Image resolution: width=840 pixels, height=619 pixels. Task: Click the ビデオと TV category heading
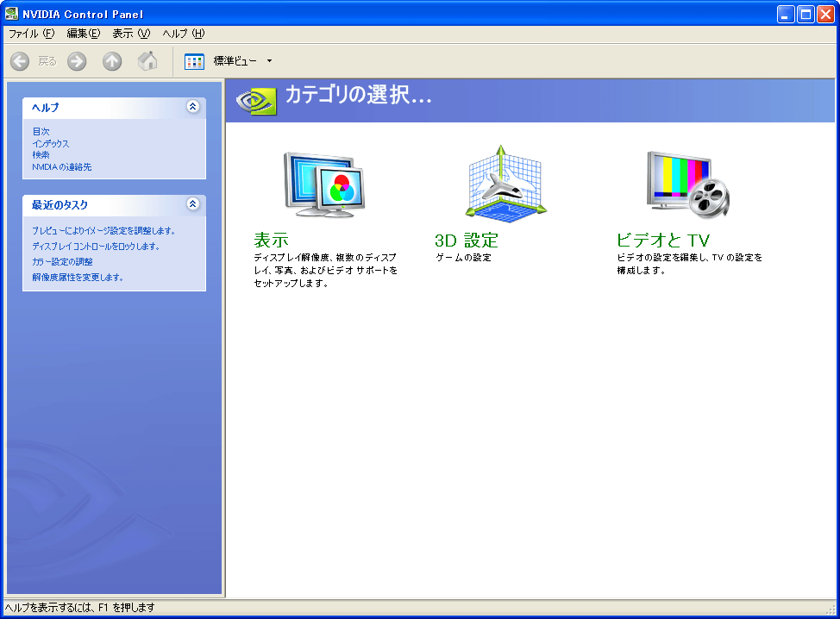(x=663, y=240)
